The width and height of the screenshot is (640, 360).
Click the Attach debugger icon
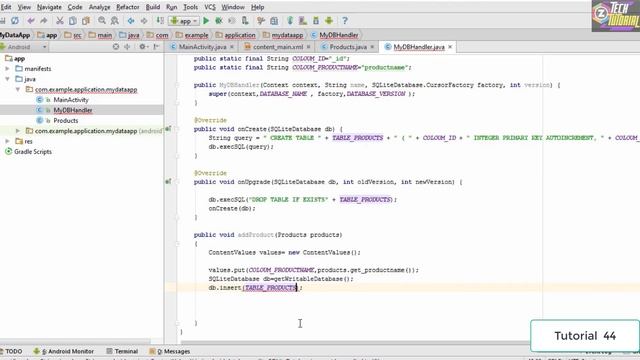click(244, 20)
